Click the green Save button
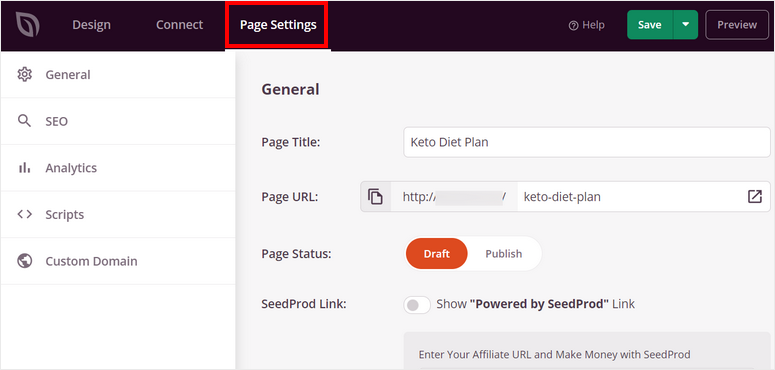Image resolution: width=775 pixels, height=370 pixels. coord(649,25)
